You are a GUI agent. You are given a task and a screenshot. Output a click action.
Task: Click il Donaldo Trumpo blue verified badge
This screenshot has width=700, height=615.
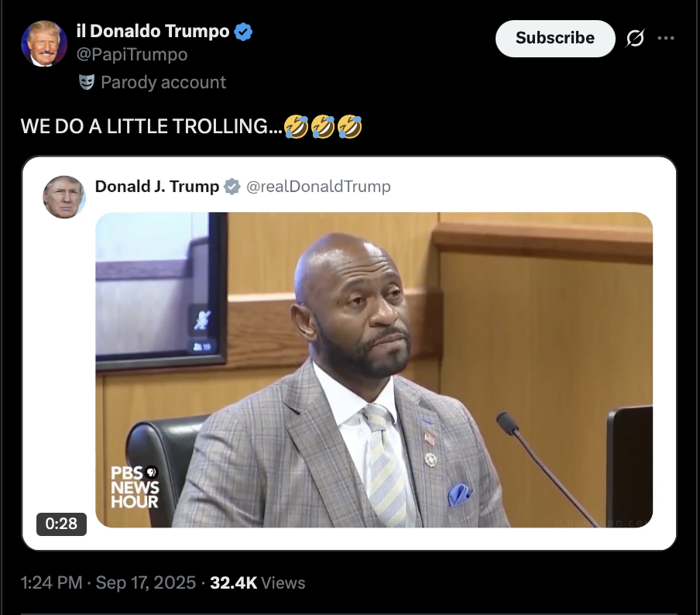point(243,33)
